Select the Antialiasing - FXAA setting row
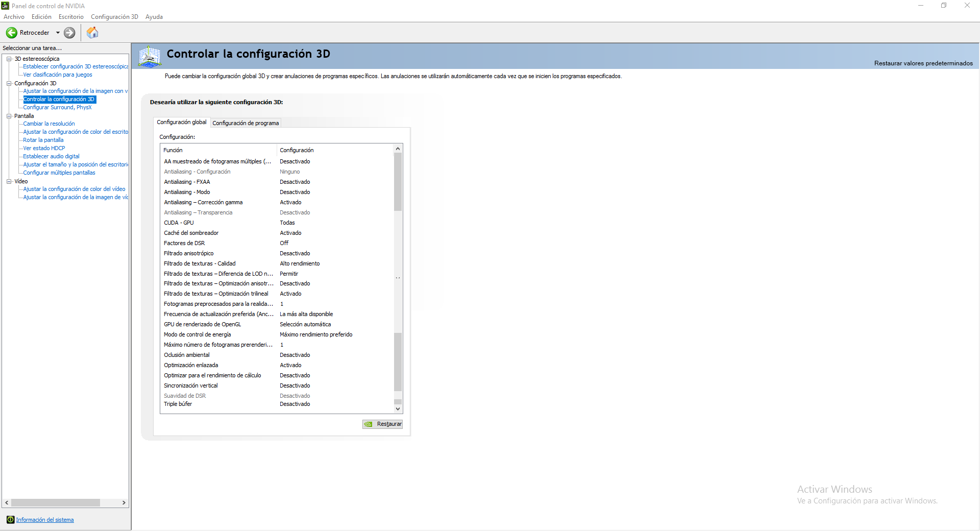Image resolution: width=980 pixels, height=531 pixels. tap(277, 182)
